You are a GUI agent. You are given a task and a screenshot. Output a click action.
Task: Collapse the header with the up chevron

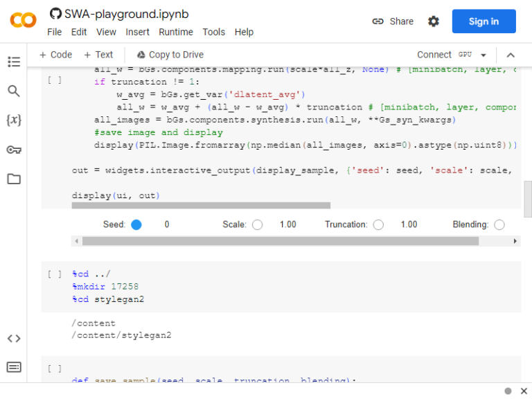click(x=511, y=55)
